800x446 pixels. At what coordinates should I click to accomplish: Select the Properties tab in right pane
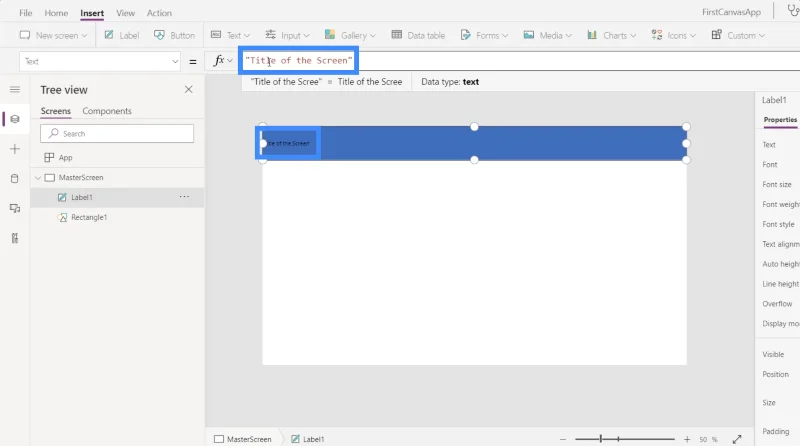780,119
